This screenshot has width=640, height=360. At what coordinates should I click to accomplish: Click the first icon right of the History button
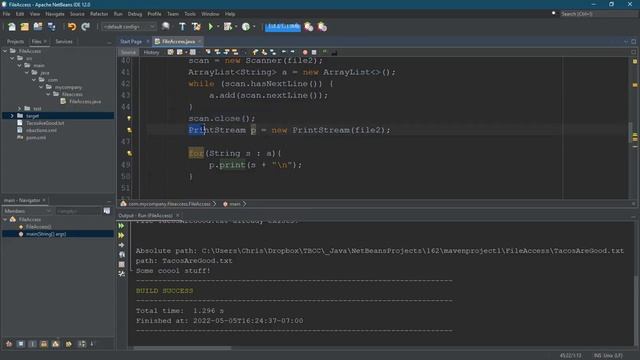click(x=170, y=52)
